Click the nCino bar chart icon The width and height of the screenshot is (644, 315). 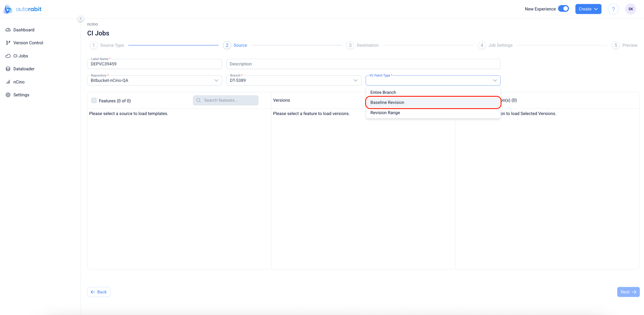point(8,82)
